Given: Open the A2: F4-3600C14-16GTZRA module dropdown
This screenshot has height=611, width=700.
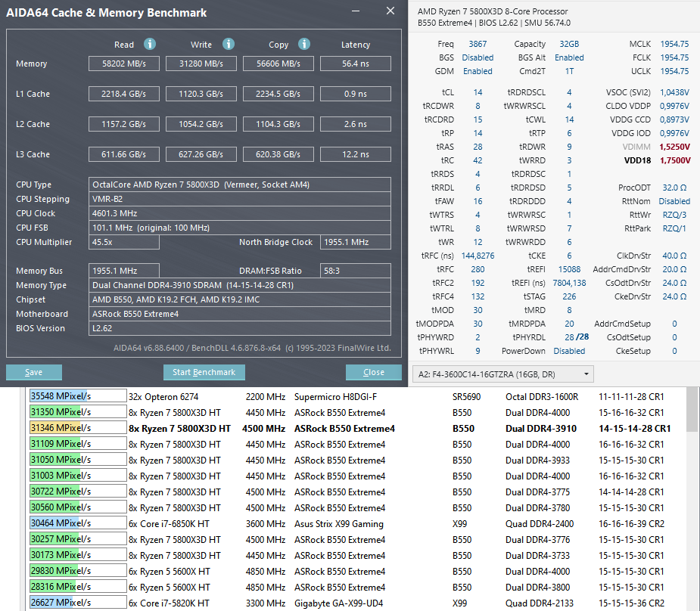Looking at the screenshot, I should click(503, 374).
